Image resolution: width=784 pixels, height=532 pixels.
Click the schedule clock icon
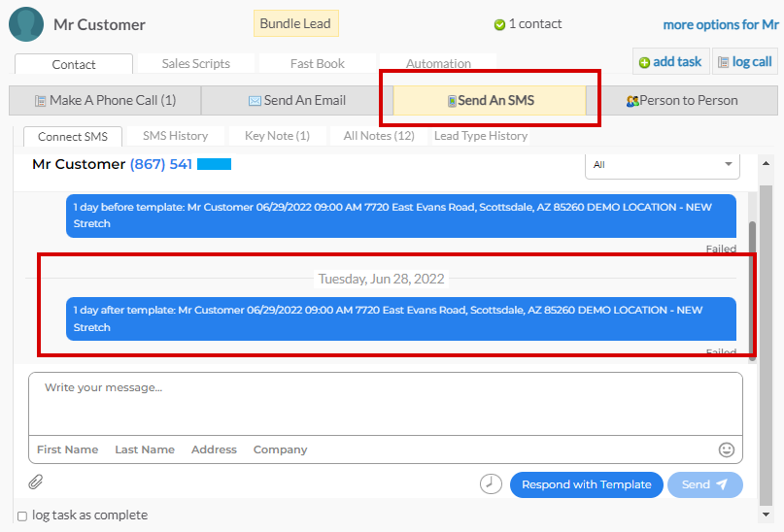(x=491, y=484)
